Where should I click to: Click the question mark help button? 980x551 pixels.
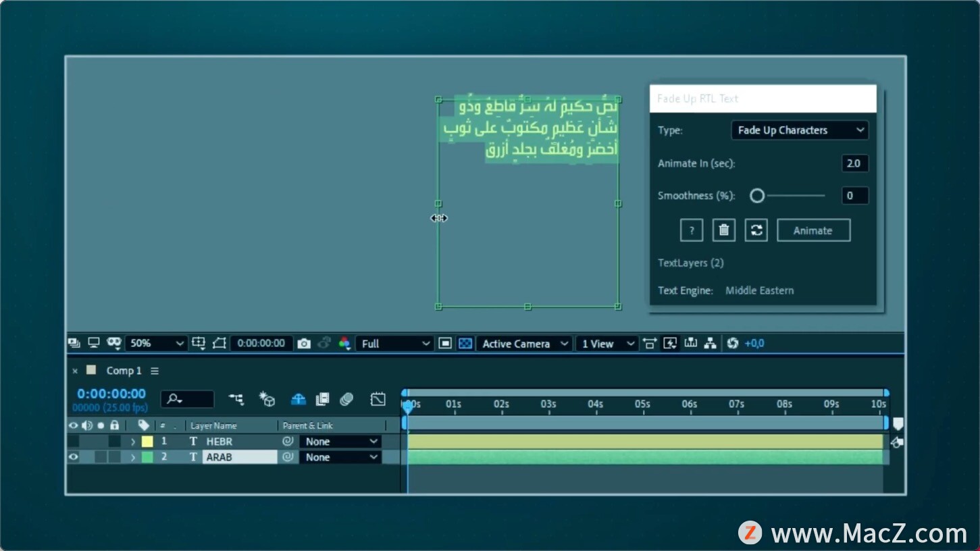(x=692, y=230)
